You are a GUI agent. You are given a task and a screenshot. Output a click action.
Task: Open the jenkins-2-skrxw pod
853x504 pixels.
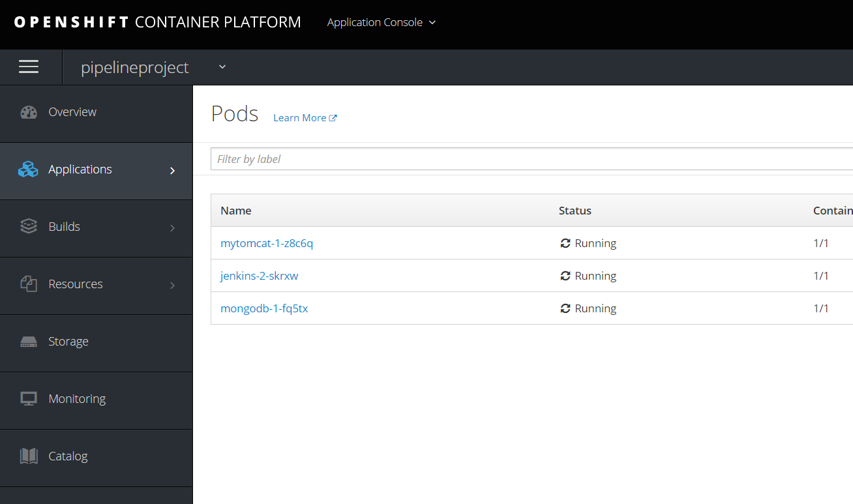coord(259,276)
